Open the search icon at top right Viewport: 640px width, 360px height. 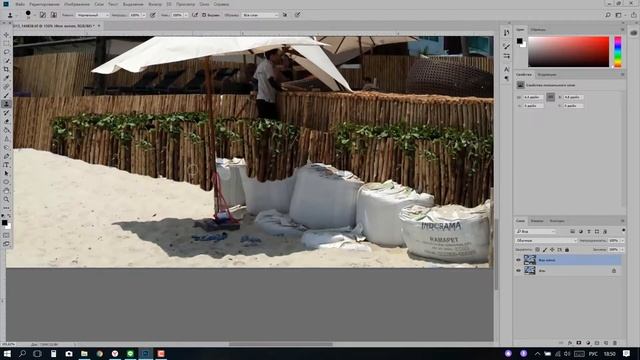pos(608,15)
